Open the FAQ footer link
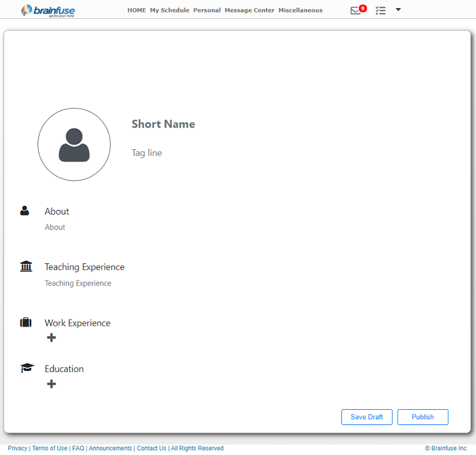Viewport: 476px width, 455px height. tap(78, 449)
